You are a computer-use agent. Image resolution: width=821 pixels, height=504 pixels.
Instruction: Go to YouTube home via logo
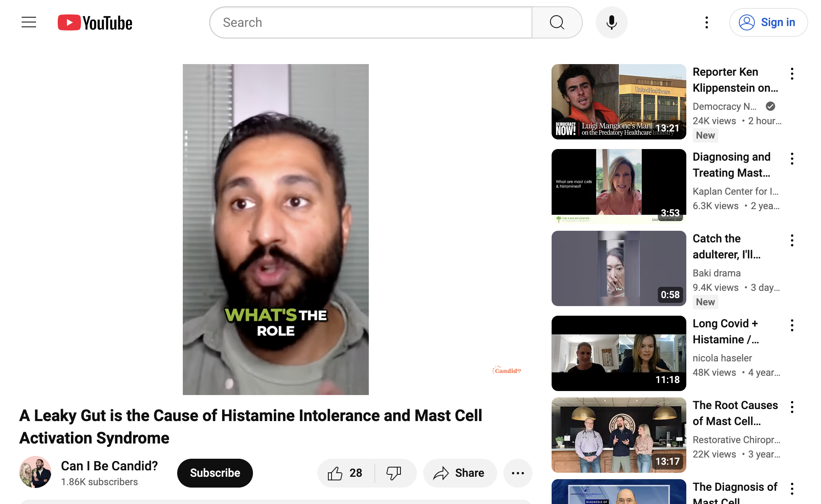pos(95,23)
